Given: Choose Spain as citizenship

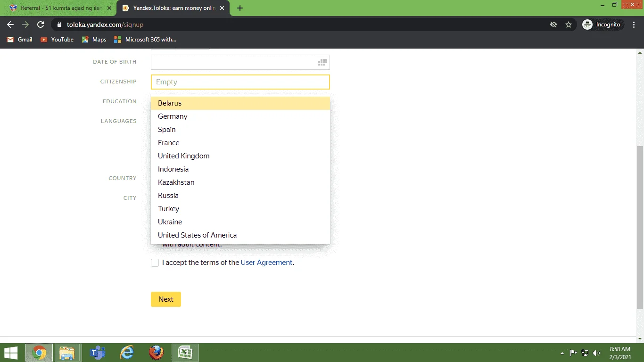Looking at the screenshot, I should [240, 130].
